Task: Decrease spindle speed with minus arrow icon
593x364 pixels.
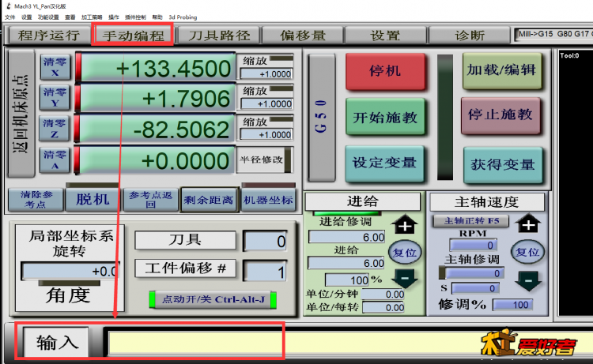Action: pyautogui.click(x=528, y=280)
